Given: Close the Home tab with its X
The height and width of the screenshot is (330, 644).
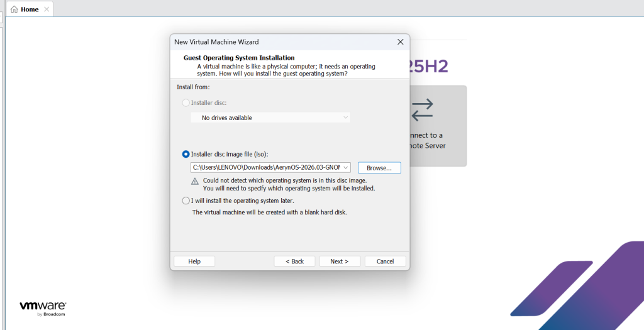Looking at the screenshot, I should pos(47,9).
